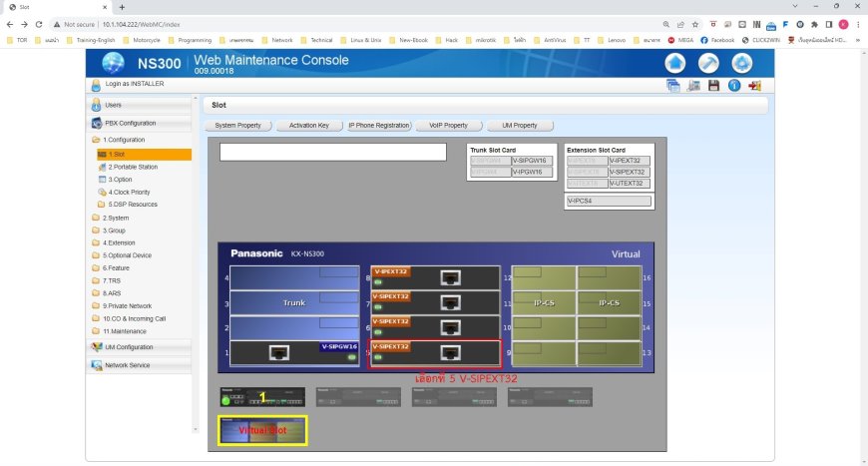
Task: Open 2.Portable Station in the tree
Action: [x=133, y=167]
